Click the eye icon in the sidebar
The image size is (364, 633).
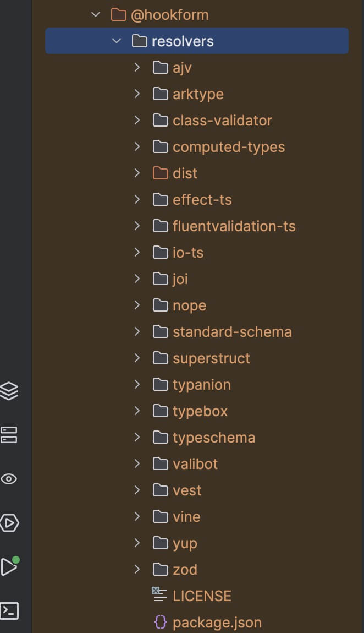9,479
